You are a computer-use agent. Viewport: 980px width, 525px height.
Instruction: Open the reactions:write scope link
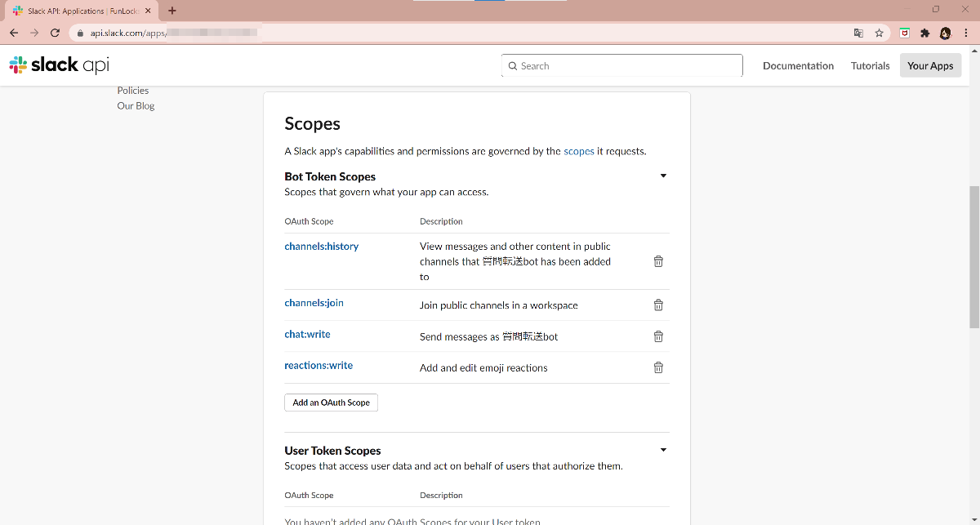coord(318,365)
